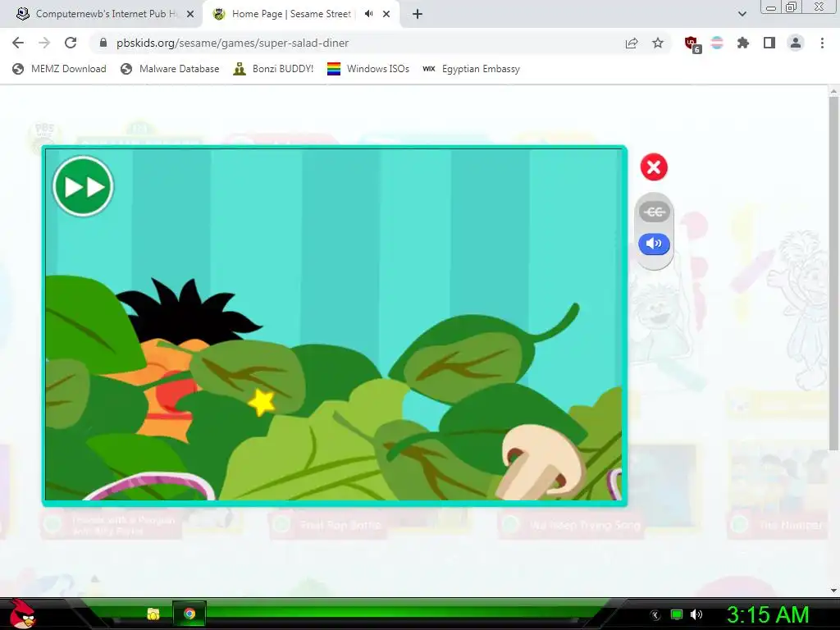Open a new tab with plus button
The image size is (840, 630).
click(x=418, y=14)
